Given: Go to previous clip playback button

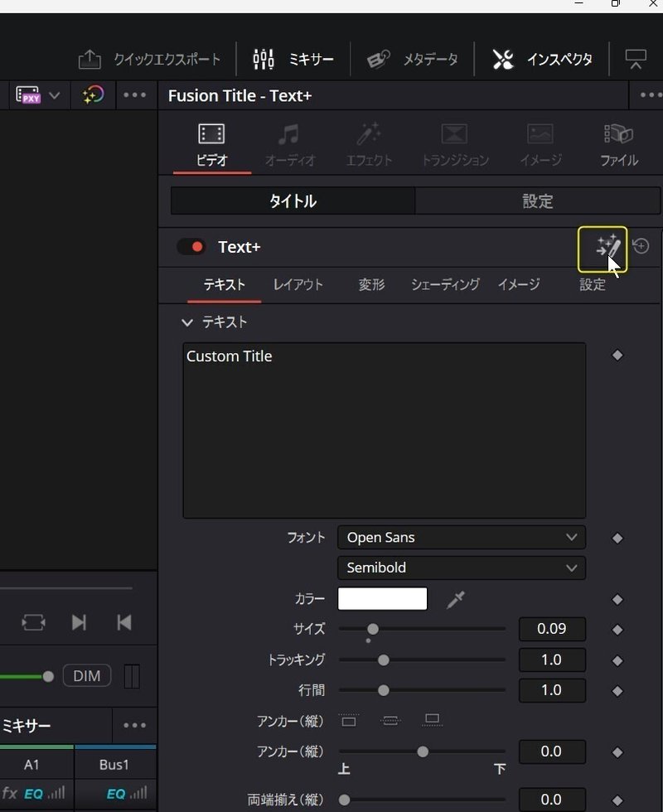Looking at the screenshot, I should coord(124,622).
